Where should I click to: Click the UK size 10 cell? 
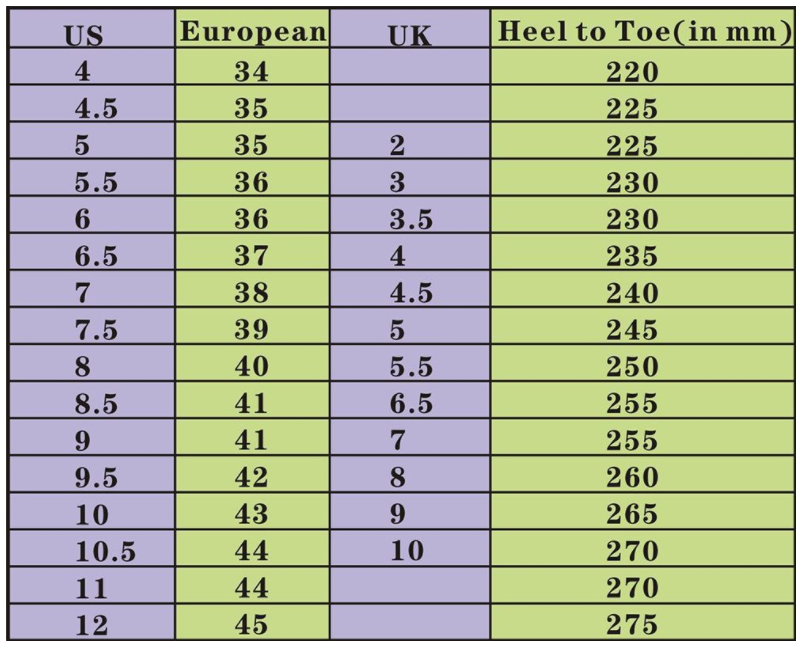pyautogui.click(x=407, y=551)
